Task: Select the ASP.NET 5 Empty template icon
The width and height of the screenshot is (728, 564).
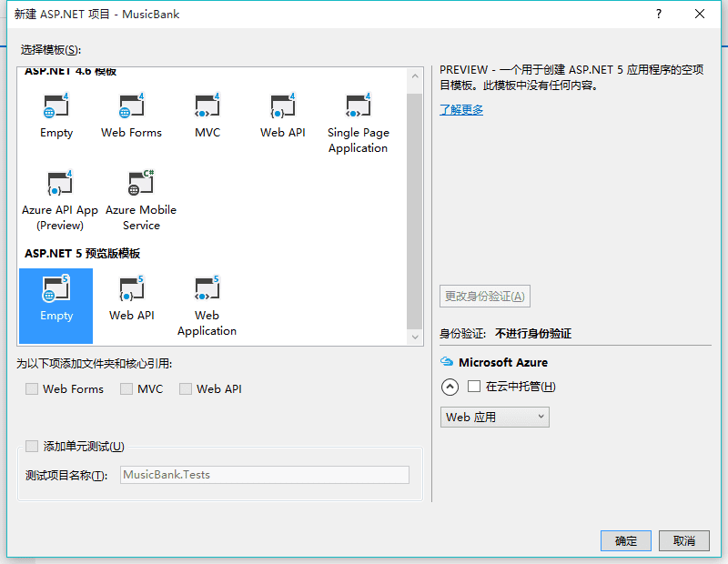Action: pos(56,288)
